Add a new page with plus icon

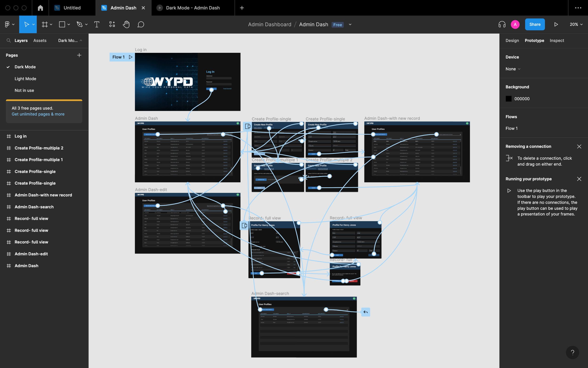click(79, 55)
